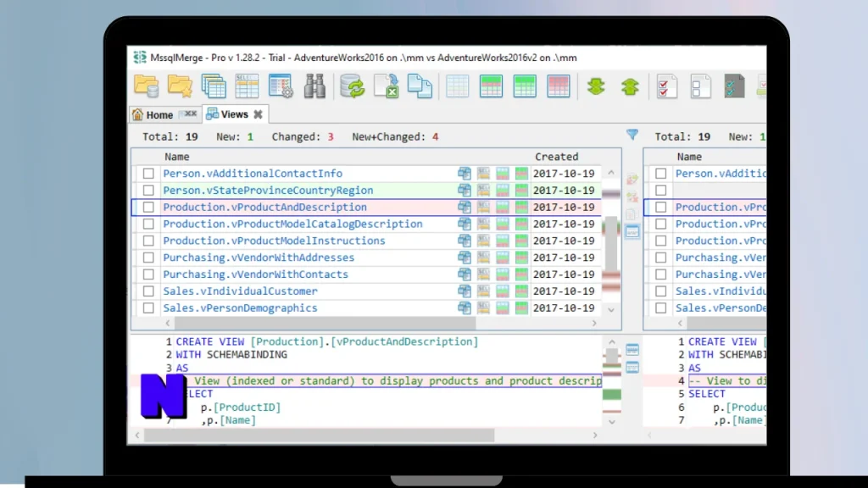
Task: Open Production.vProductModelCatalogDescription view link
Action: (x=292, y=224)
